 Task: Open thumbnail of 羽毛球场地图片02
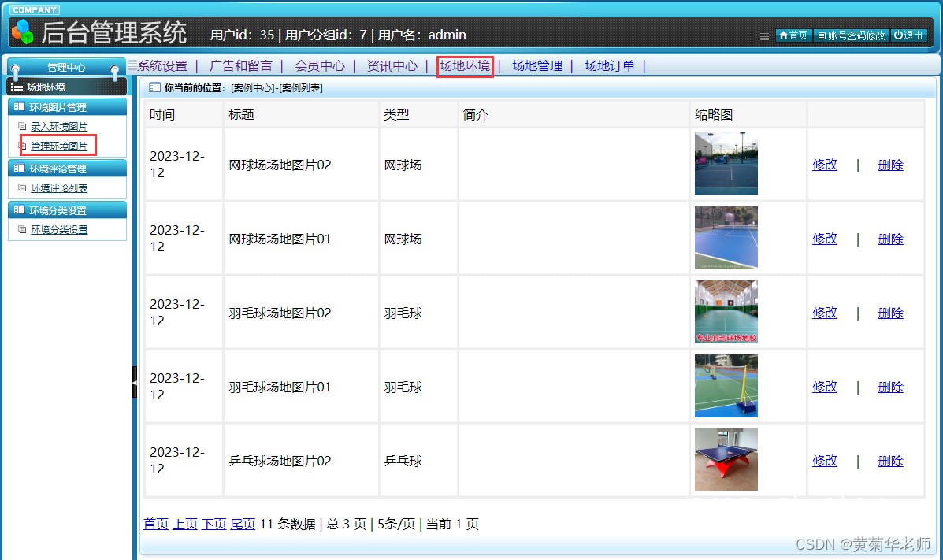(726, 312)
